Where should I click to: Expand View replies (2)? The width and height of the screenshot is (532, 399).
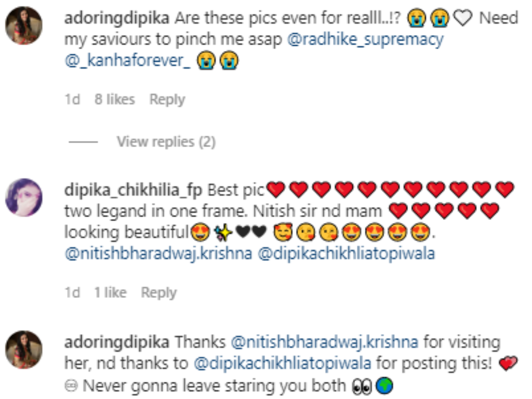click(x=166, y=142)
